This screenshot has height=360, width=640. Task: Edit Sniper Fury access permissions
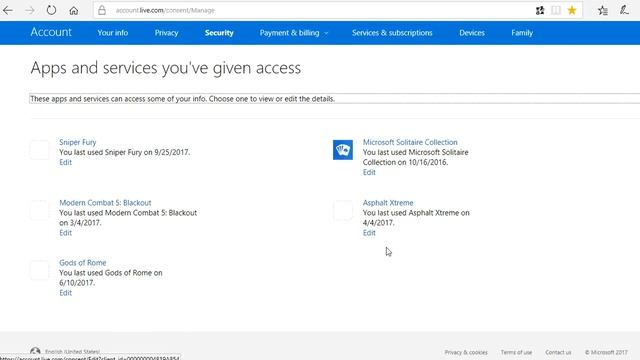tap(65, 162)
